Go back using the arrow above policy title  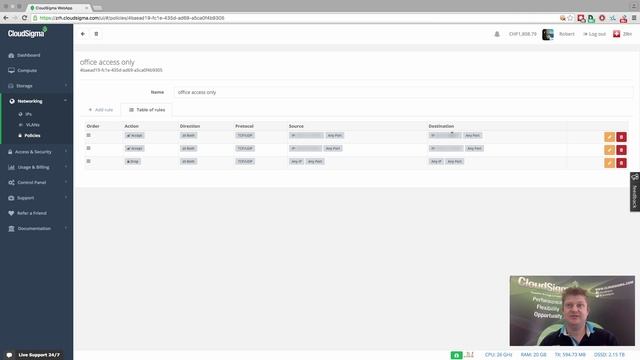click(x=83, y=34)
